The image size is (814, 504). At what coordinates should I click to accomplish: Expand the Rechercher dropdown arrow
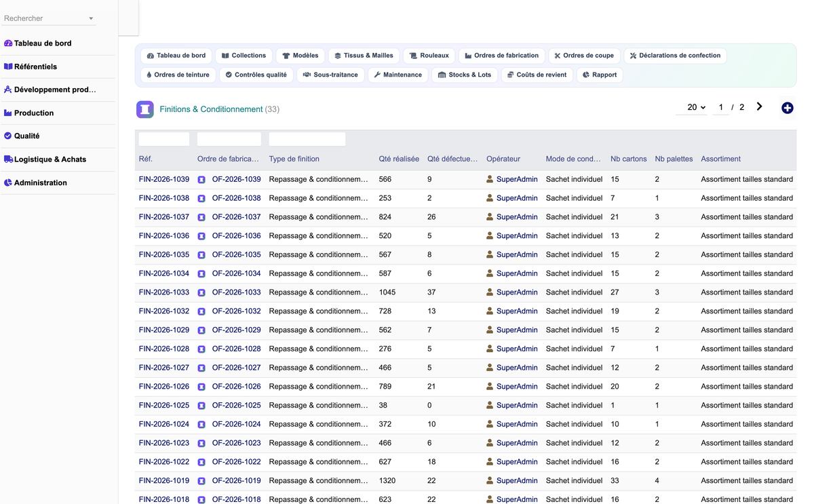pos(91,19)
